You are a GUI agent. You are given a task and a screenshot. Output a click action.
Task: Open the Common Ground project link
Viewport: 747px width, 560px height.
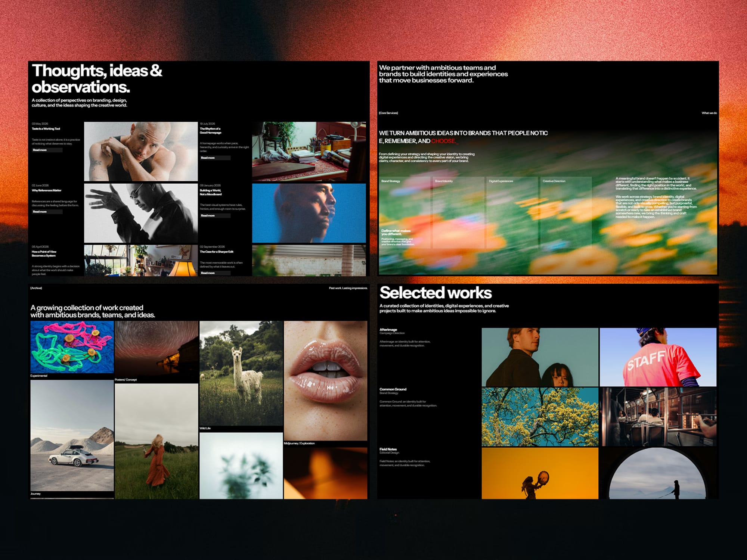click(x=393, y=389)
